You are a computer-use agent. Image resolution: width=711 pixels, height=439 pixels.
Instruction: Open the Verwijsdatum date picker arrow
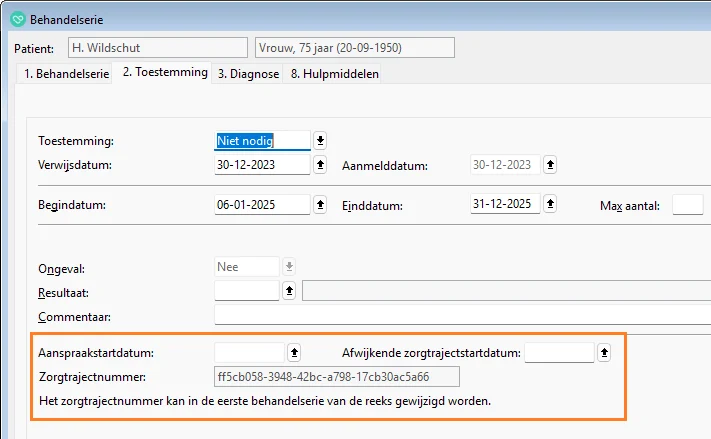coord(320,165)
